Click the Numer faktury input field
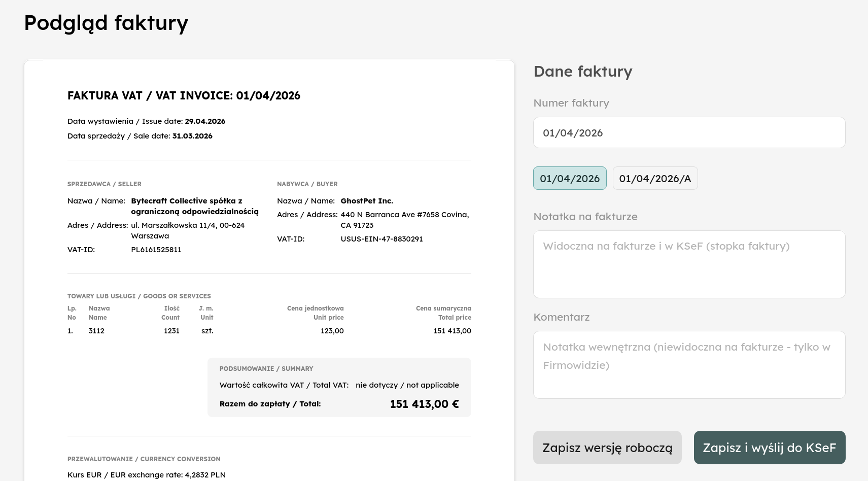The width and height of the screenshot is (868, 481). (689, 132)
